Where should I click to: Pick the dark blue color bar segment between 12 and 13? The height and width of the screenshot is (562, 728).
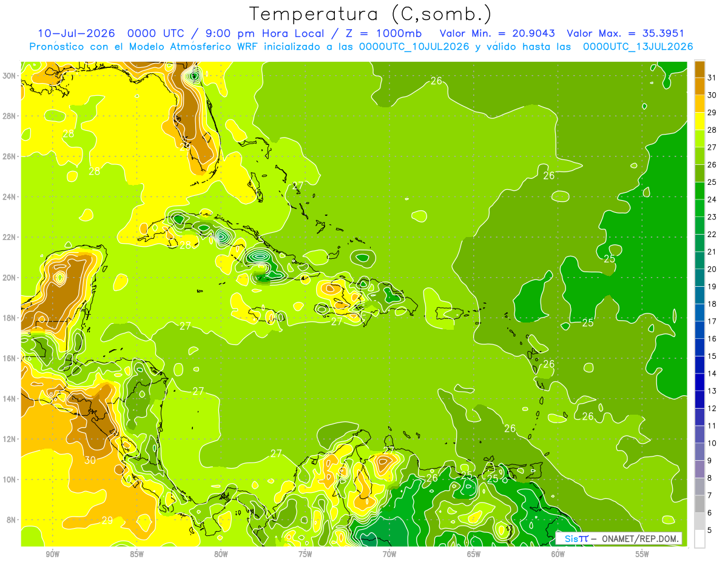[x=699, y=400]
